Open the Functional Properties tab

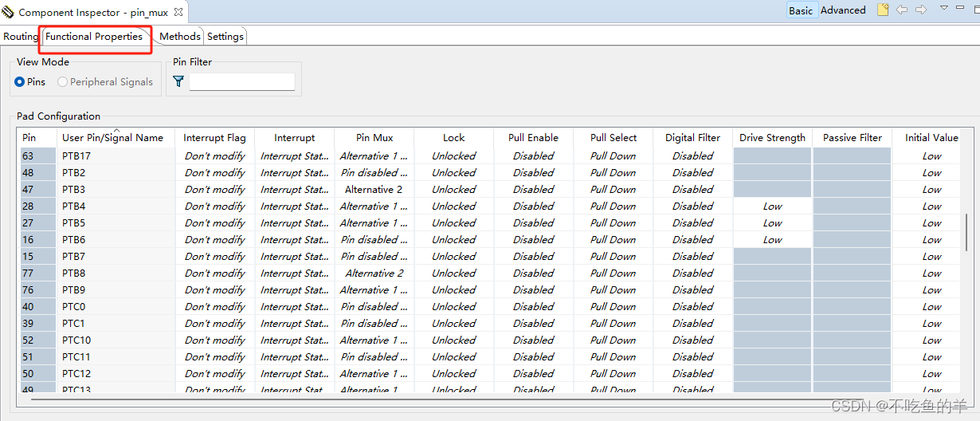[x=94, y=36]
